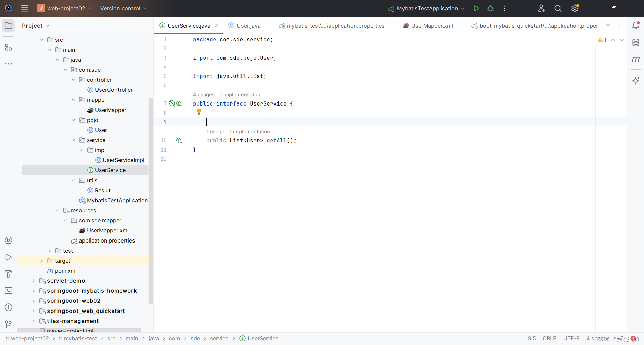Image resolution: width=644 pixels, height=345 pixels.
Task: Change file encoding UTF-8
Action: coord(571,339)
